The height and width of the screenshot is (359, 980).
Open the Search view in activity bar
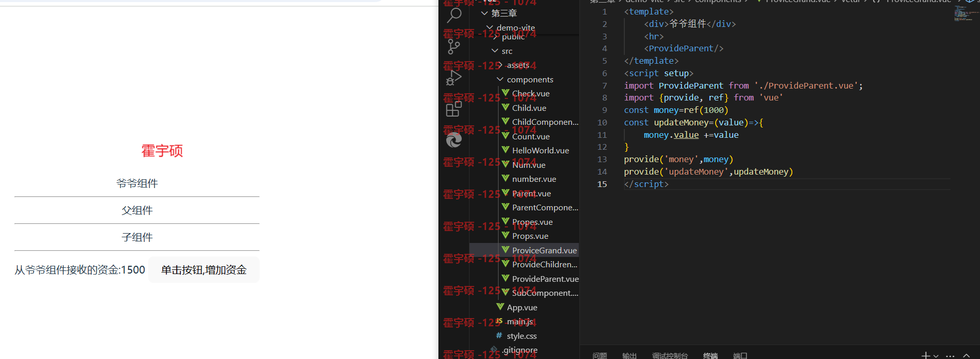[x=454, y=16]
